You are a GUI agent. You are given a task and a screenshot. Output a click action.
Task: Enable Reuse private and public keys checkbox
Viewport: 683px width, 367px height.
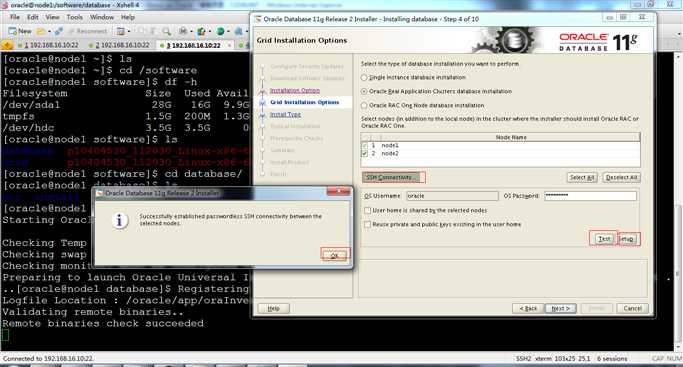368,225
